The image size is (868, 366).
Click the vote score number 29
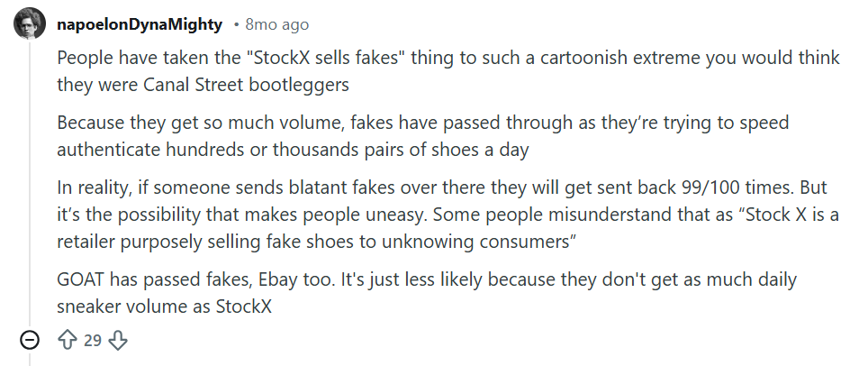(x=93, y=340)
